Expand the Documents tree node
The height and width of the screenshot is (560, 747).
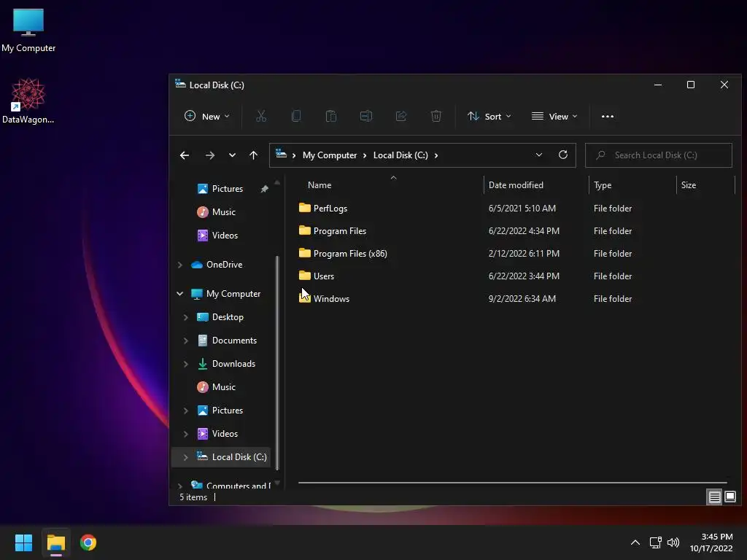point(186,341)
